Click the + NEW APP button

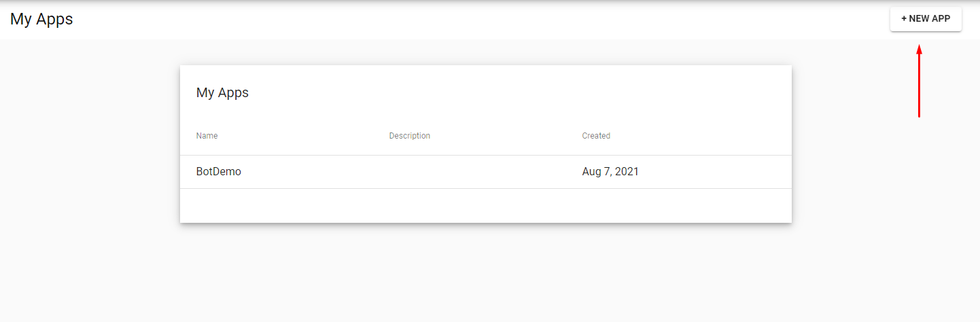[926, 19]
